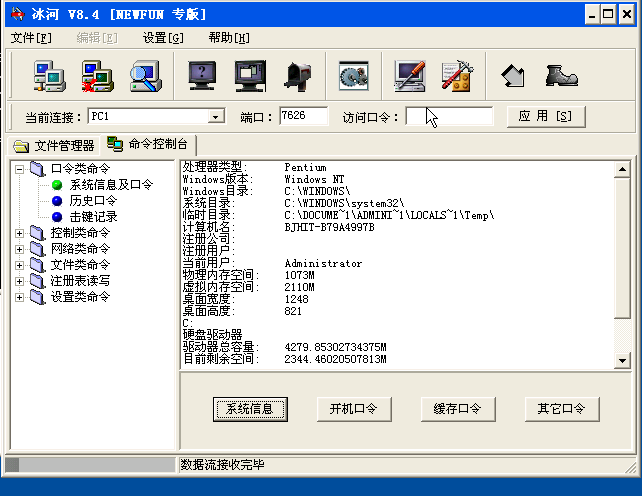Click the monitor with question mark icon
The height and width of the screenshot is (496, 642).
(x=202, y=76)
